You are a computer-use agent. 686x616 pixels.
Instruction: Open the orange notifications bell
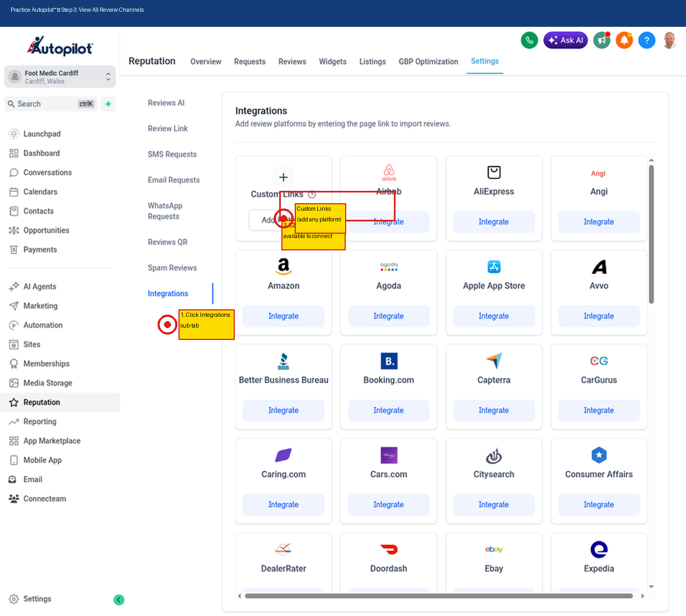click(x=624, y=40)
